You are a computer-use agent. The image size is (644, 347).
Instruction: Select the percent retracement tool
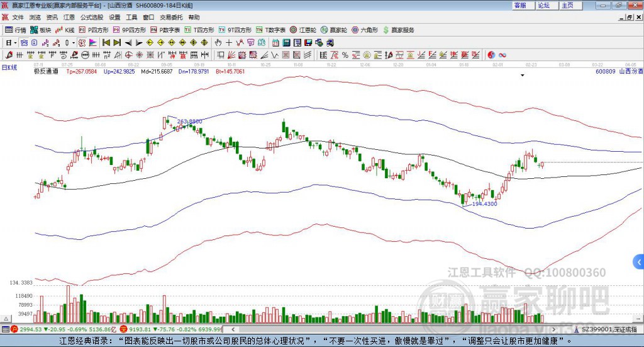345,55
